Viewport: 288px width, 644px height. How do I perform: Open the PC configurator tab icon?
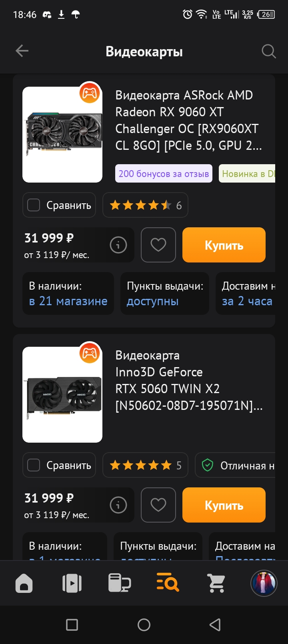pyautogui.click(x=120, y=583)
